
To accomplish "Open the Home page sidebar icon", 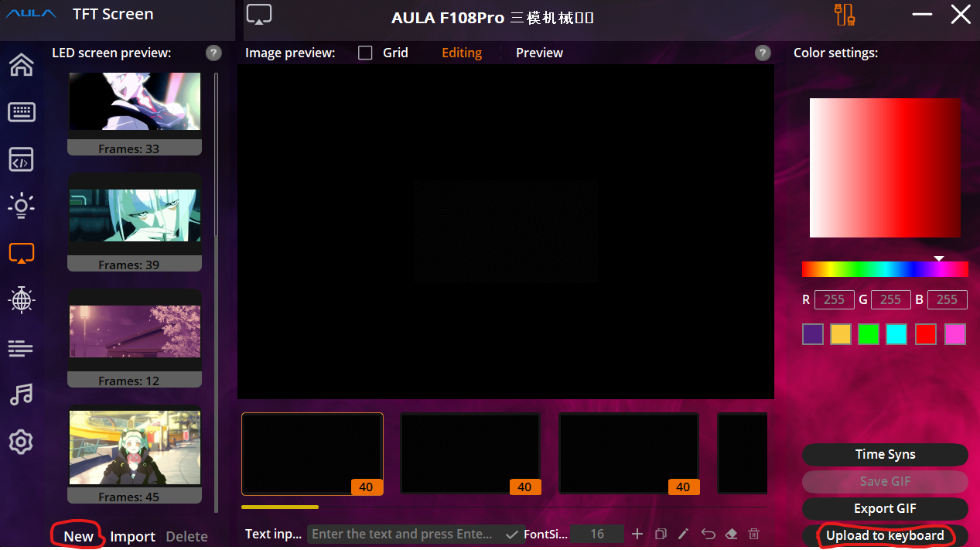I will click(x=21, y=65).
